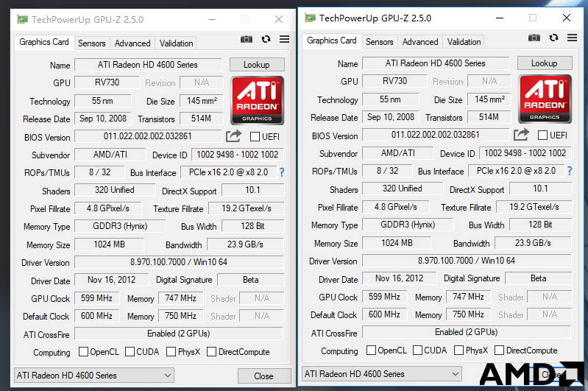Click the Bus Interface question mark in right window
The width and height of the screenshot is (588, 391).
pyautogui.click(x=570, y=171)
